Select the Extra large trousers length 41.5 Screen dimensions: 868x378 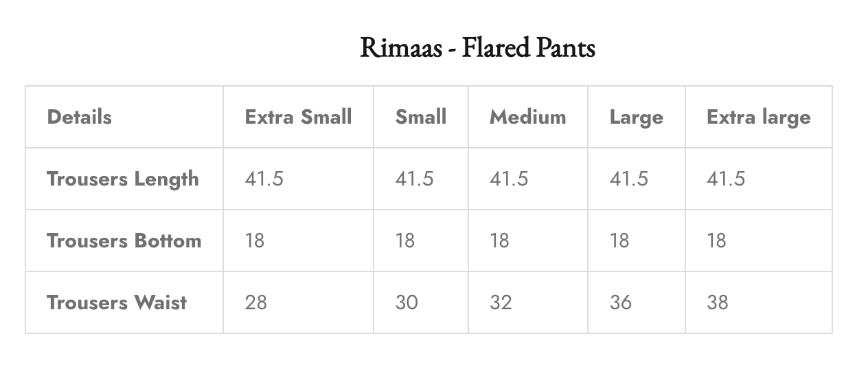[726, 179]
